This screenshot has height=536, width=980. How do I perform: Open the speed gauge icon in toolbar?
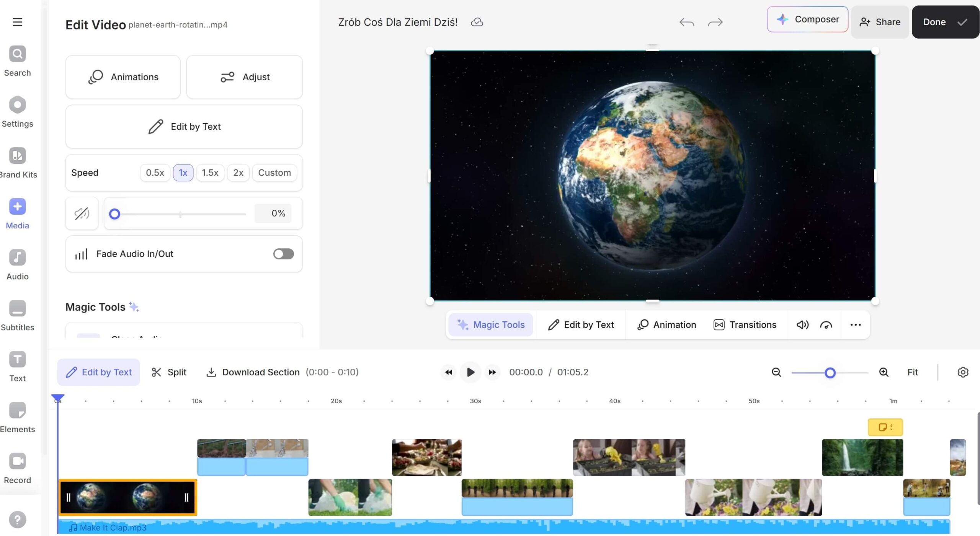826,325
